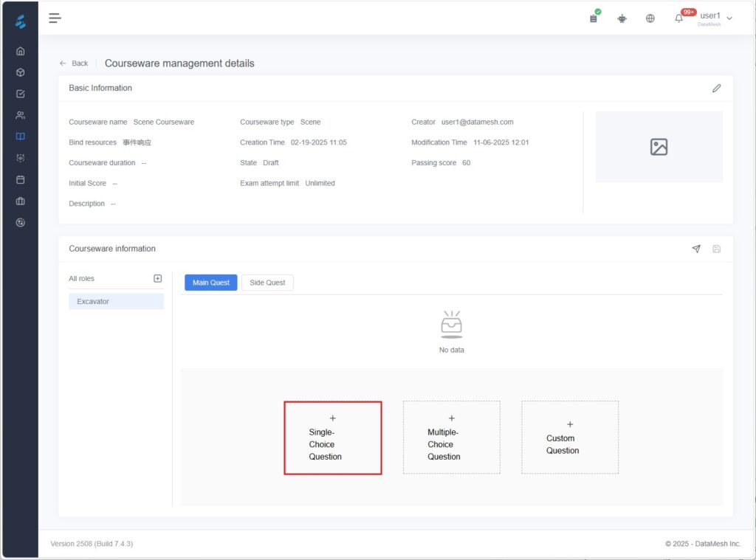The width and height of the screenshot is (756, 560).
Task: Click the paper plane publish icon
Action: pyautogui.click(x=696, y=249)
